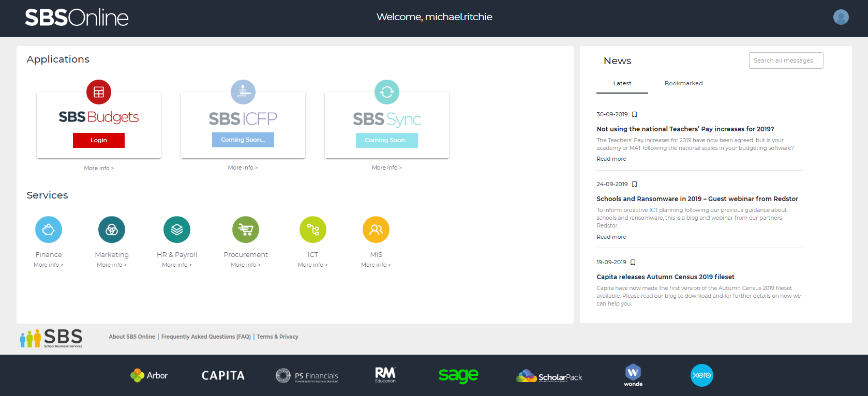Screen dimensions: 868x396
Task: Click the Finance service label
Action: [x=49, y=255]
